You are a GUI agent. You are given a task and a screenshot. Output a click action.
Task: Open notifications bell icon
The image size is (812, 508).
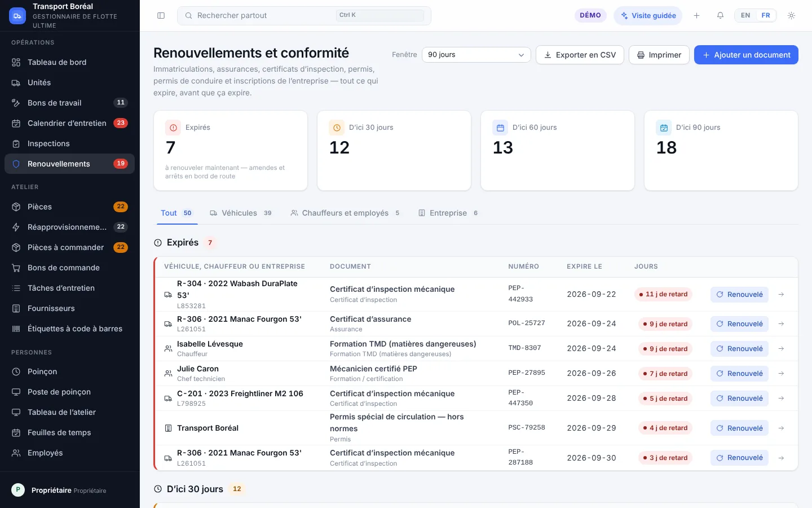[x=720, y=16]
